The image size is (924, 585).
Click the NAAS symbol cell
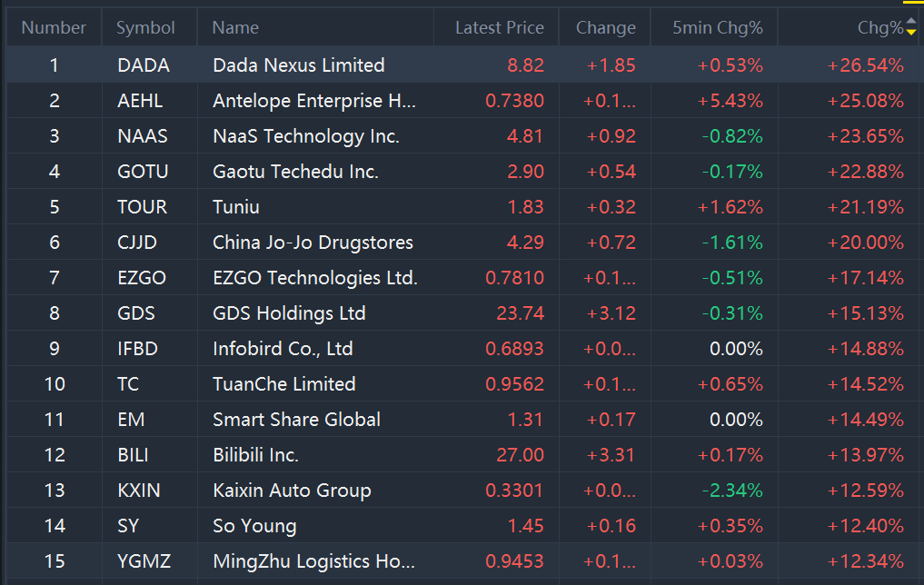[x=143, y=136]
